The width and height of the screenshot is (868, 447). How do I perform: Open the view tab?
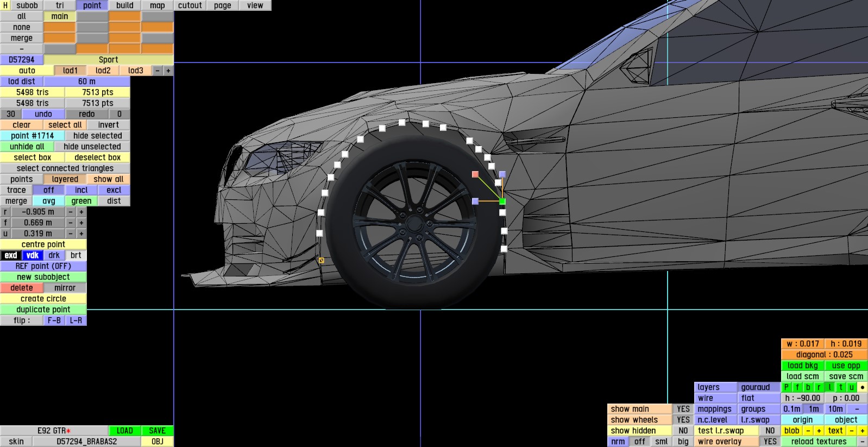click(x=255, y=5)
